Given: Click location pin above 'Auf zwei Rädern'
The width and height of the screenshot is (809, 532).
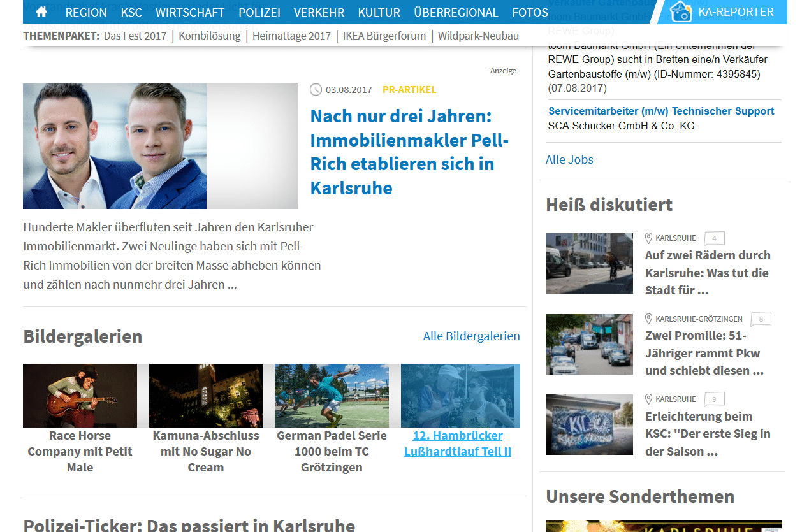Looking at the screenshot, I should pyautogui.click(x=649, y=238).
